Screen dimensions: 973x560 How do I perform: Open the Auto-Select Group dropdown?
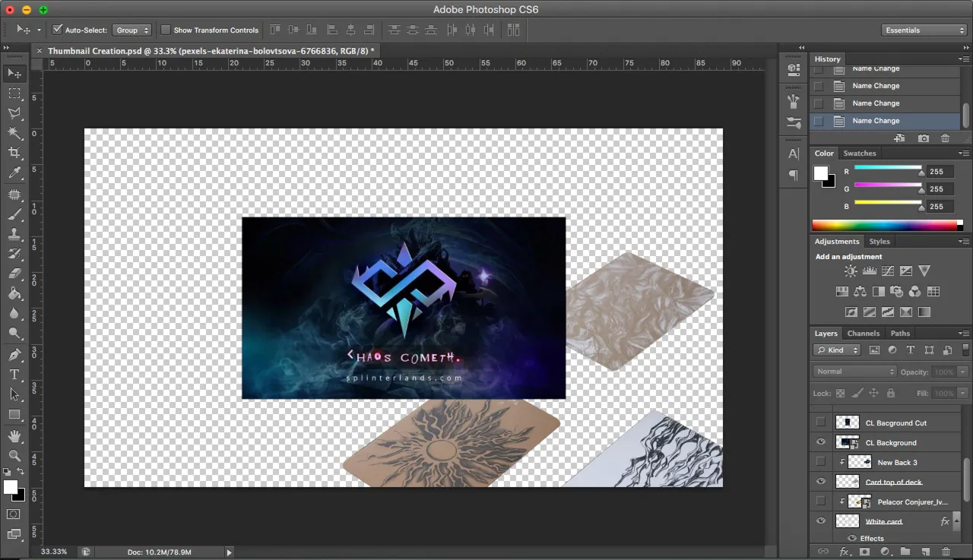click(x=132, y=30)
